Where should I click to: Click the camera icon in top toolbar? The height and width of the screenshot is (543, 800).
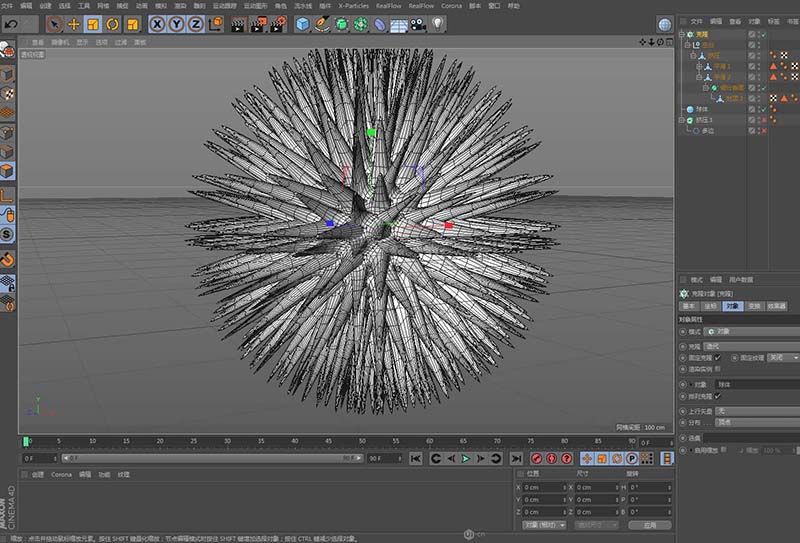[416, 23]
